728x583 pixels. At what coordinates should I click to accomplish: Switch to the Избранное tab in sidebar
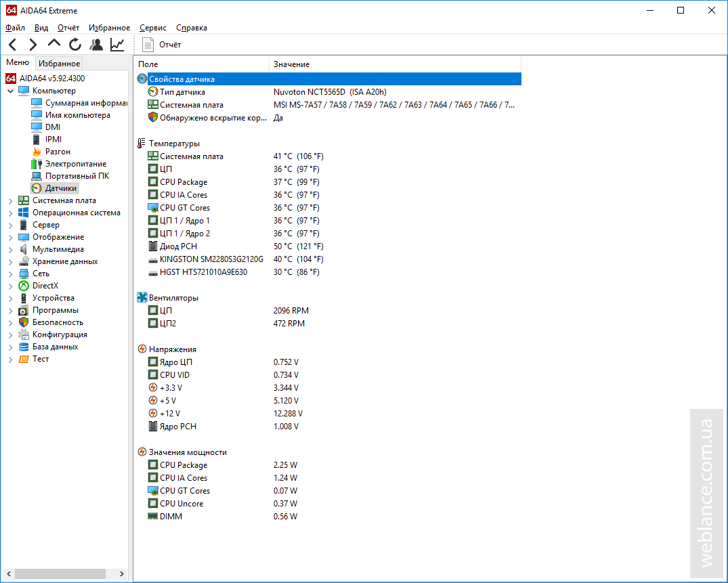pos(59,64)
